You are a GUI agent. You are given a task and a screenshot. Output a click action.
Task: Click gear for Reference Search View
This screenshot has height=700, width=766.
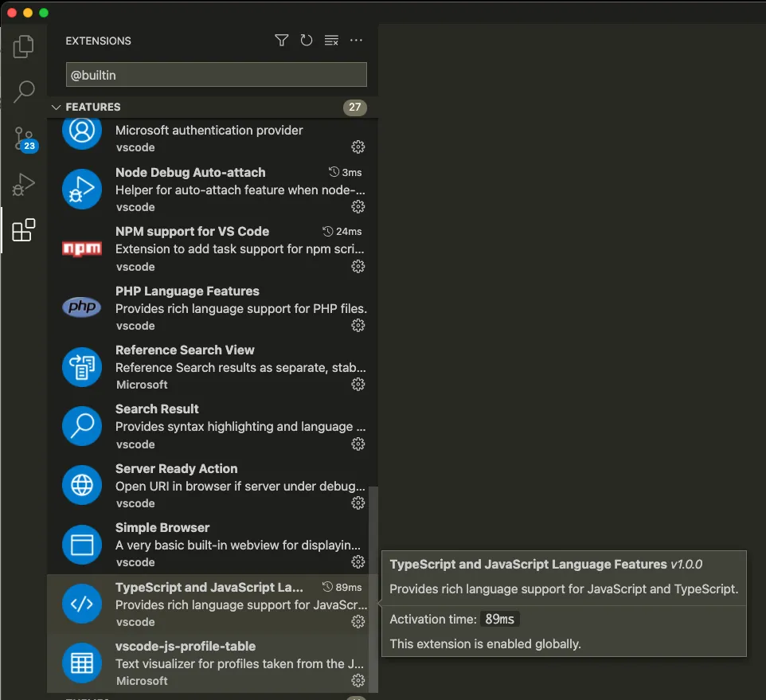point(358,385)
